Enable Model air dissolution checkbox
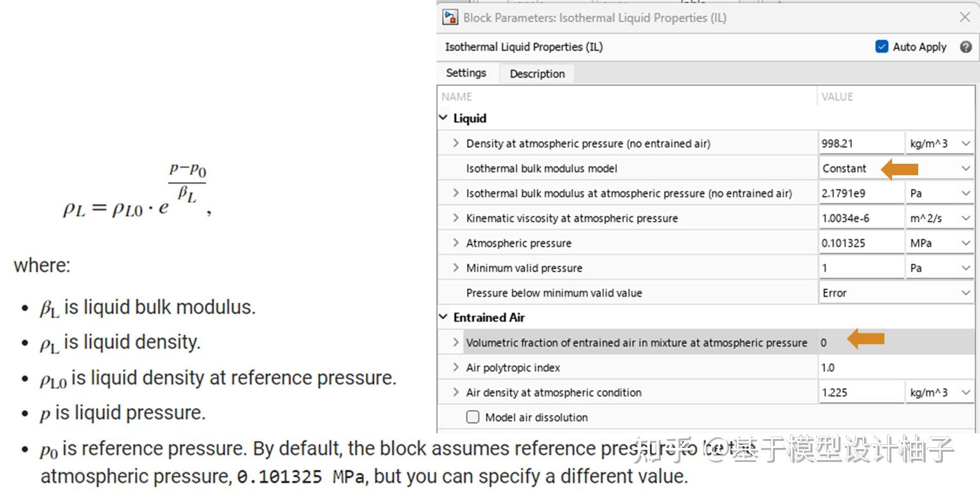 [x=473, y=417]
